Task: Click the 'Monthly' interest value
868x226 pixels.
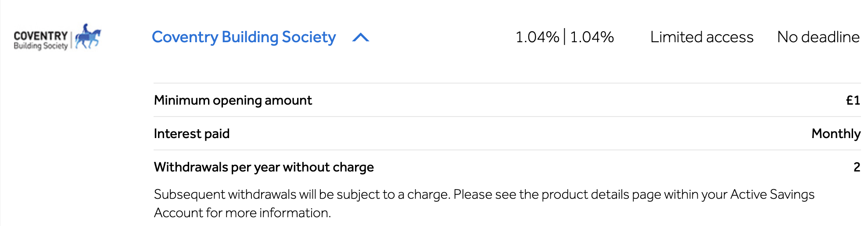Action: coord(836,134)
